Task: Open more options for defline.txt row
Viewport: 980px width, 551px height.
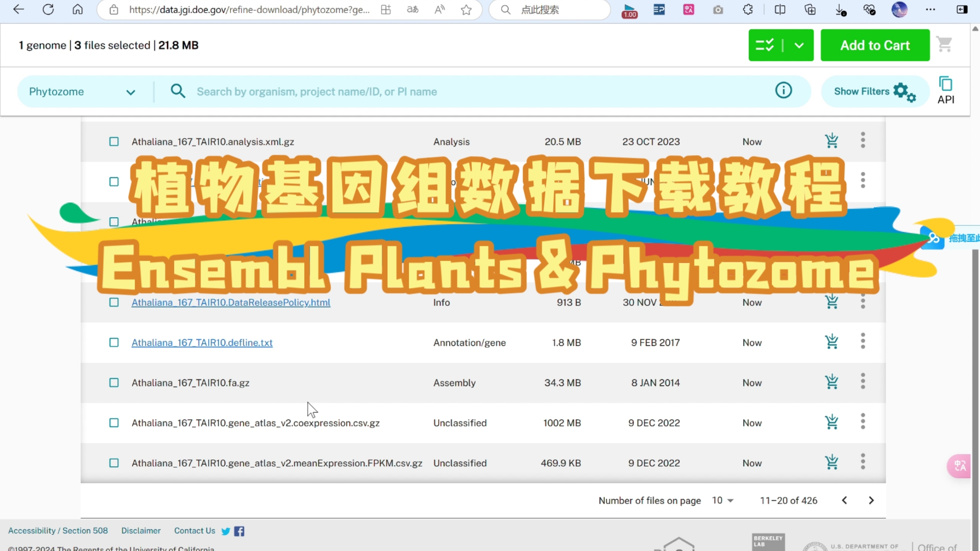Action: coord(863,341)
